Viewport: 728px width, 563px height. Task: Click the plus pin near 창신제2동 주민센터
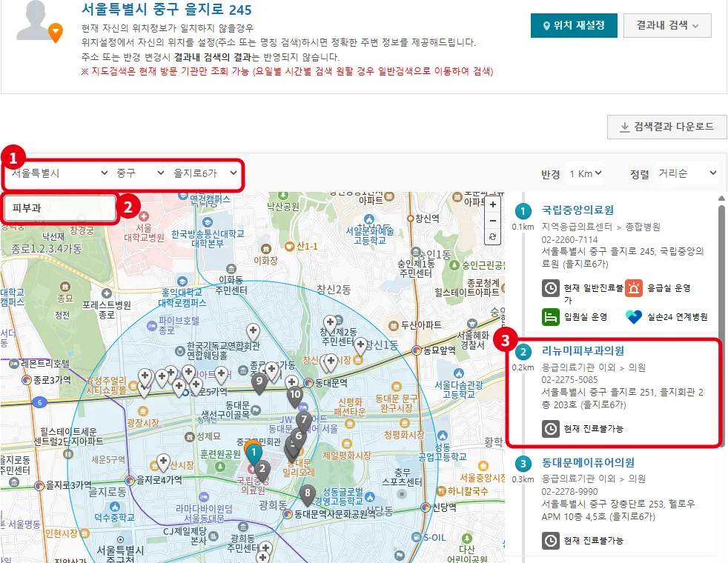tap(330, 324)
